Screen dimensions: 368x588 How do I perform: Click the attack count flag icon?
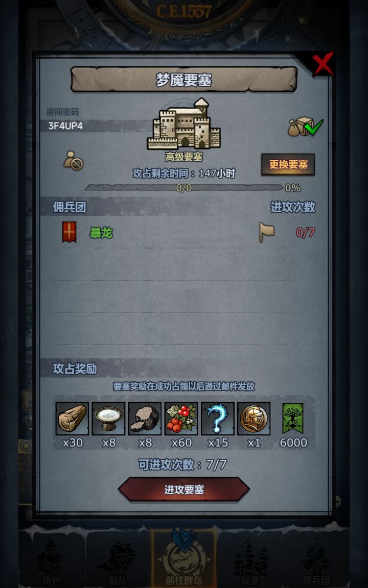pos(267,232)
